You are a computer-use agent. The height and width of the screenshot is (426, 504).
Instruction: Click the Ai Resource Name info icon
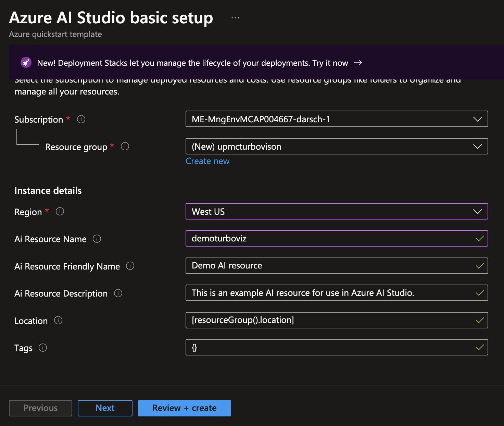click(x=97, y=239)
